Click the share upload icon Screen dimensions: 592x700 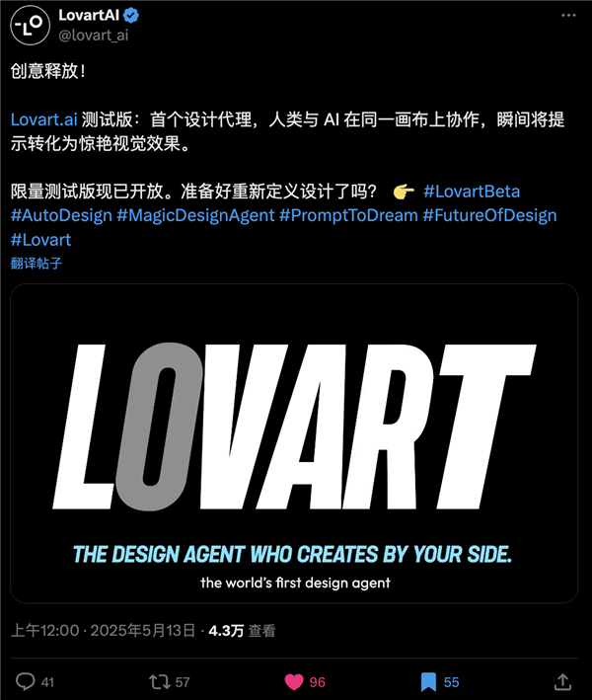563,681
